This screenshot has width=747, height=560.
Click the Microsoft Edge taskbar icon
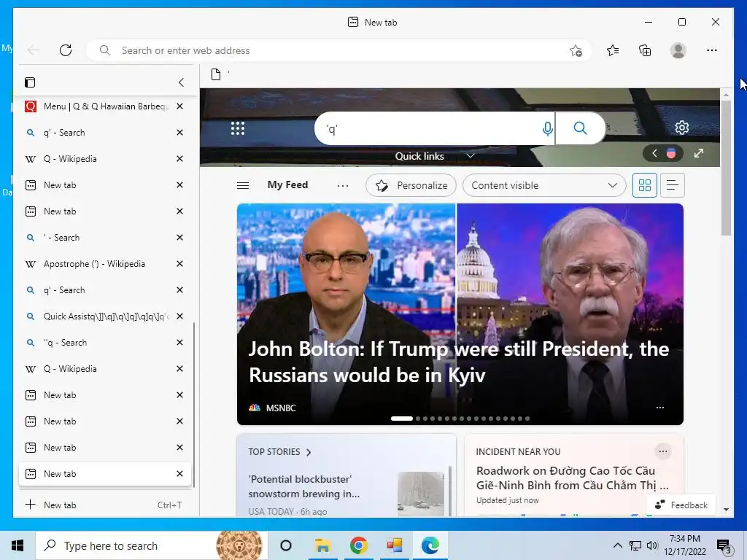430,545
